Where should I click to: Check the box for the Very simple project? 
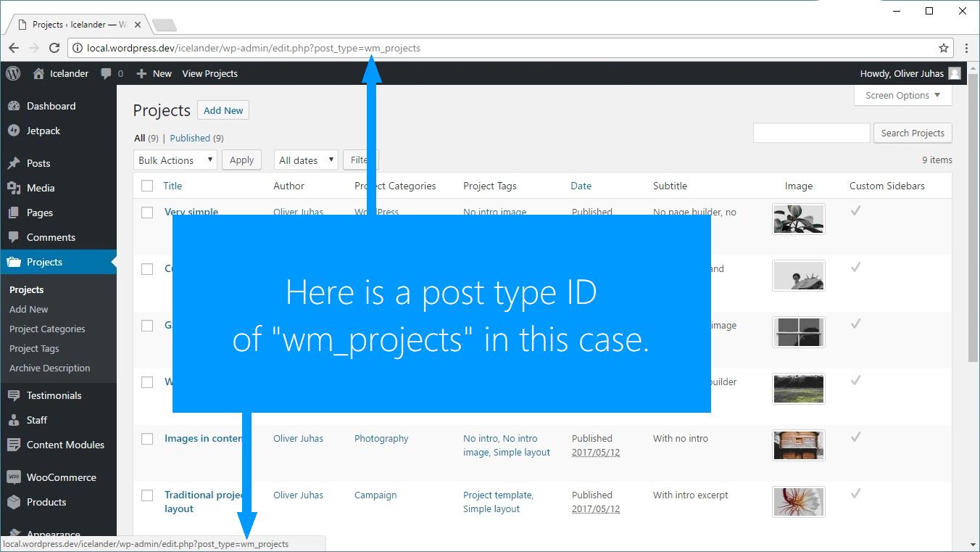[147, 213]
